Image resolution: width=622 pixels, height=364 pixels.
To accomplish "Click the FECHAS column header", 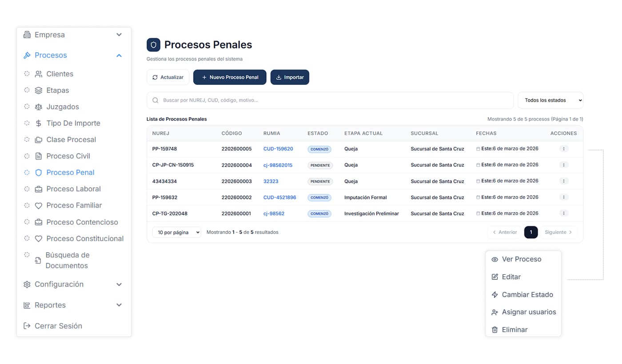I will tap(486, 133).
